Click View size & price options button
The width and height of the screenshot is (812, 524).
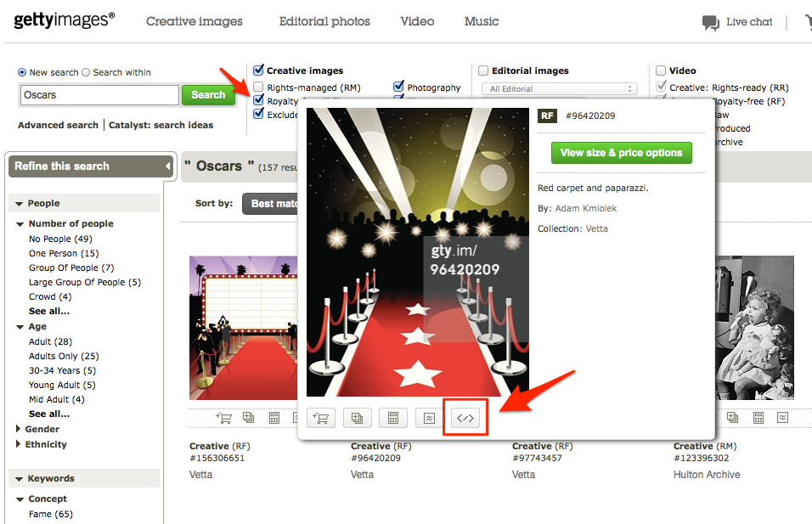tap(621, 153)
